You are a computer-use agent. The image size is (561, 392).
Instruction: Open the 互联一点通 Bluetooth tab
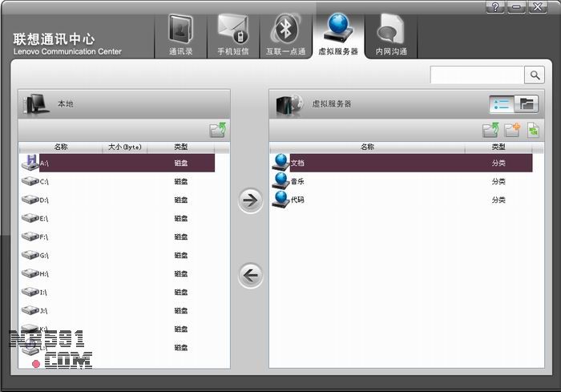coord(285,35)
